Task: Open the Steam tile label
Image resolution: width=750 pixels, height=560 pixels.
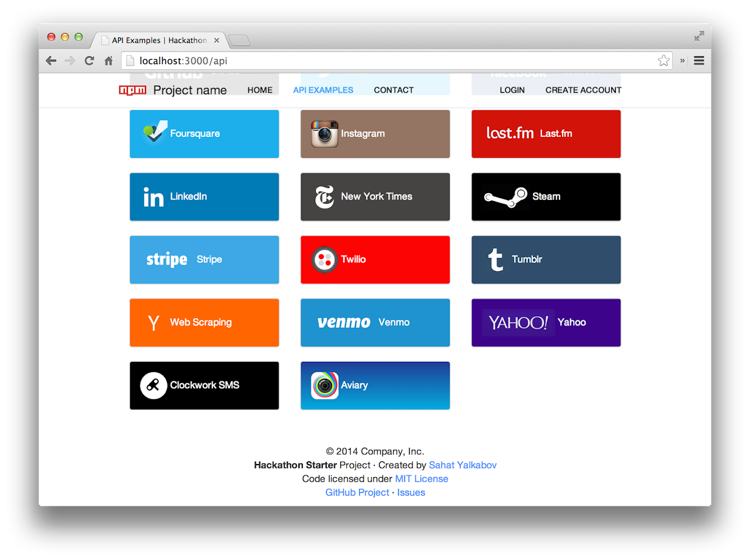Action: (x=546, y=197)
